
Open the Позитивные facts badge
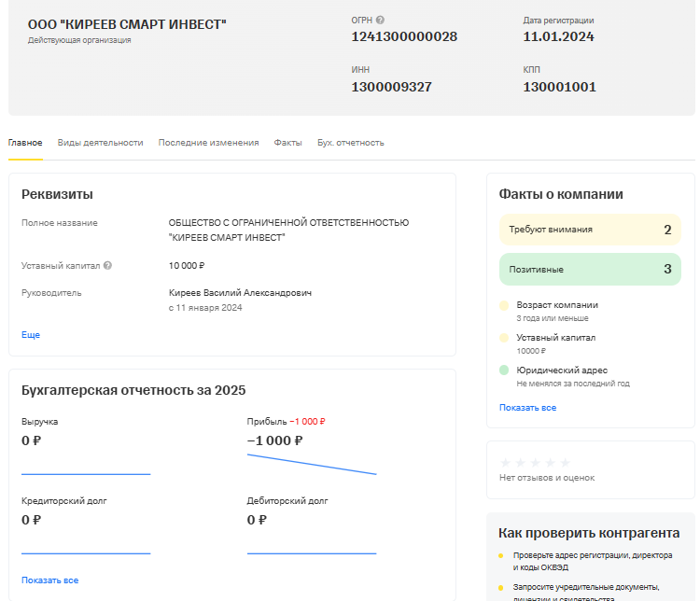click(x=590, y=270)
